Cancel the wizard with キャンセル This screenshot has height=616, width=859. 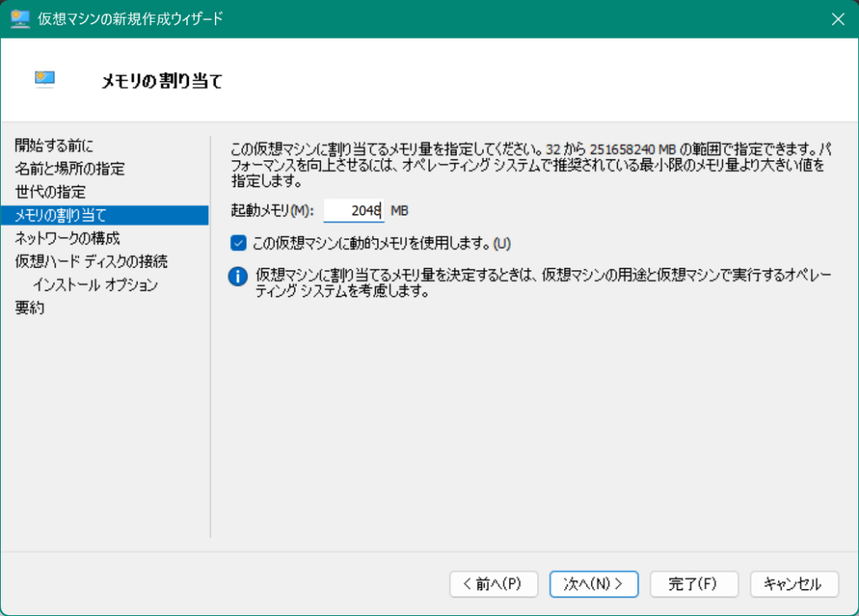click(x=794, y=584)
